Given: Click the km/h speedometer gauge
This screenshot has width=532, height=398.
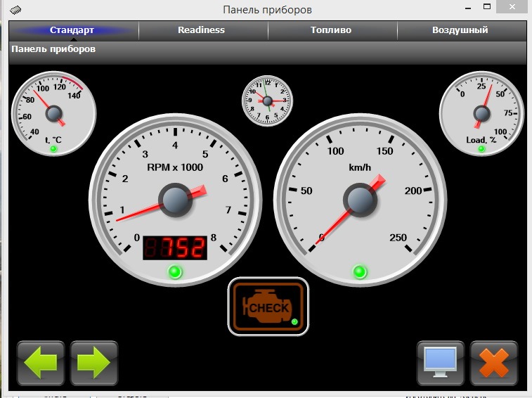Looking at the screenshot, I should point(360,200).
